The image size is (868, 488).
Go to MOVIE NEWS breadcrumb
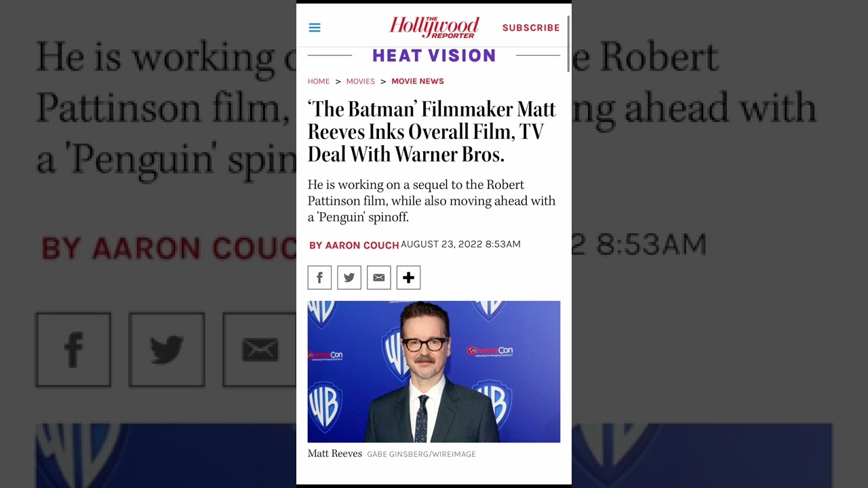tap(418, 81)
